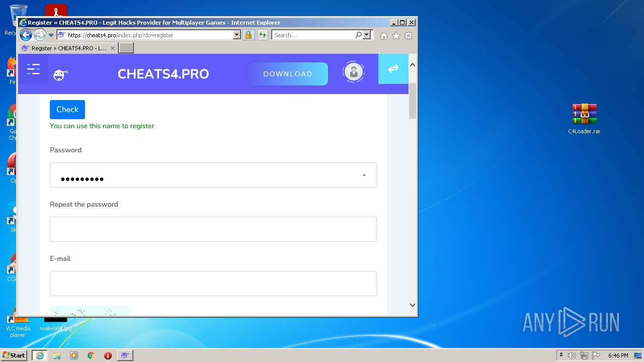644x362 pixels.
Task: Expand the address bar autocomplete dropdown
Action: 237,35
